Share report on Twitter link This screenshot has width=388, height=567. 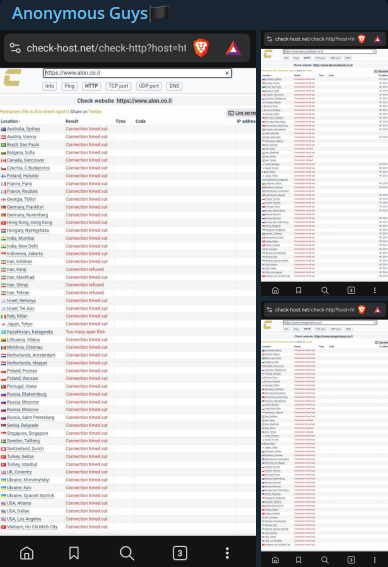coord(95,112)
